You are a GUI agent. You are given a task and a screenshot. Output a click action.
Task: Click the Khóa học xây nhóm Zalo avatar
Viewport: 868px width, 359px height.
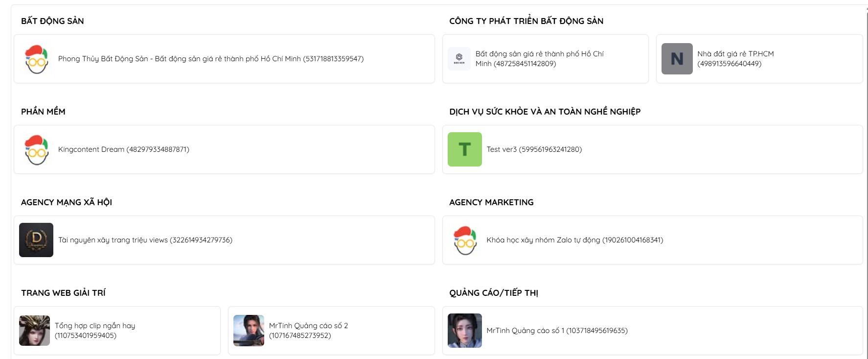(x=464, y=240)
